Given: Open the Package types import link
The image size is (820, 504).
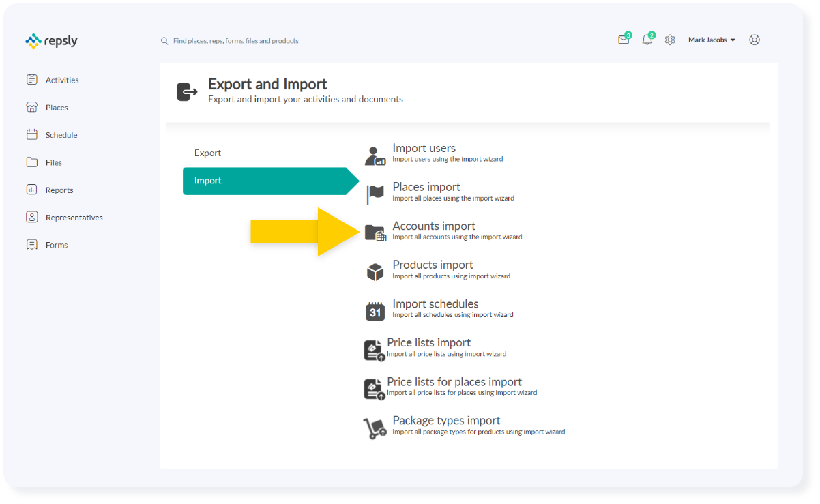Looking at the screenshot, I should 446,420.
